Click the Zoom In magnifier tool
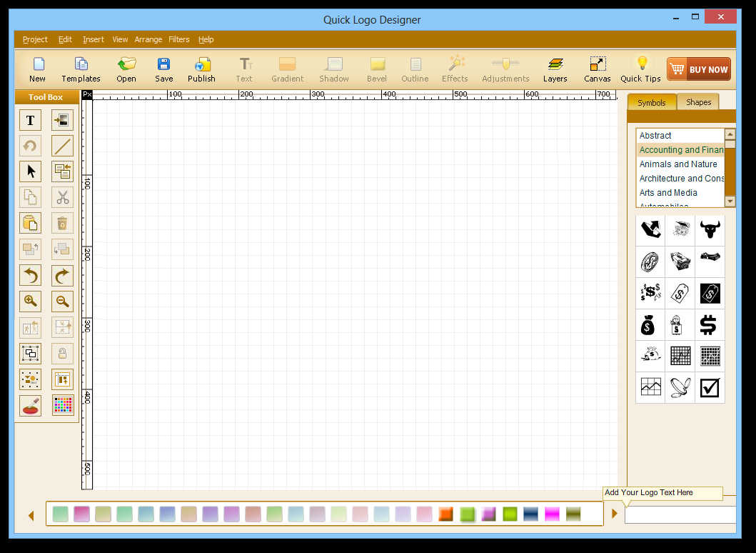 [x=30, y=302]
